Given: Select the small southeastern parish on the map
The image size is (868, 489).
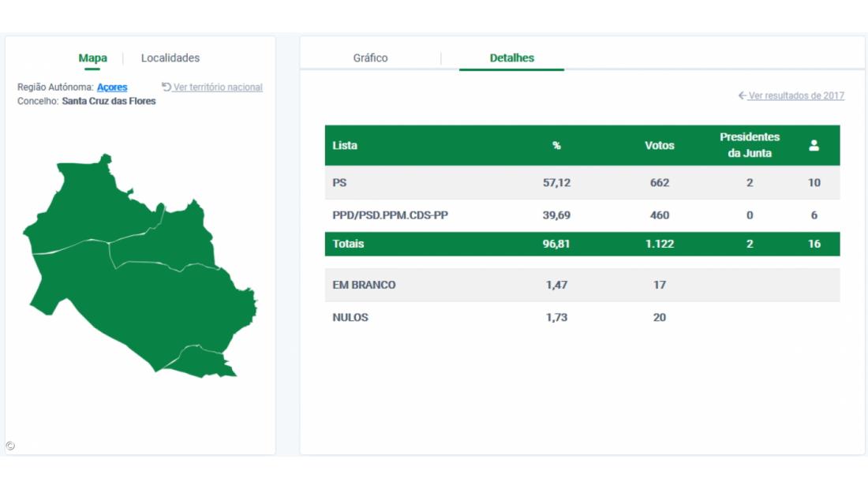Looking at the screenshot, I should (201, 360).
